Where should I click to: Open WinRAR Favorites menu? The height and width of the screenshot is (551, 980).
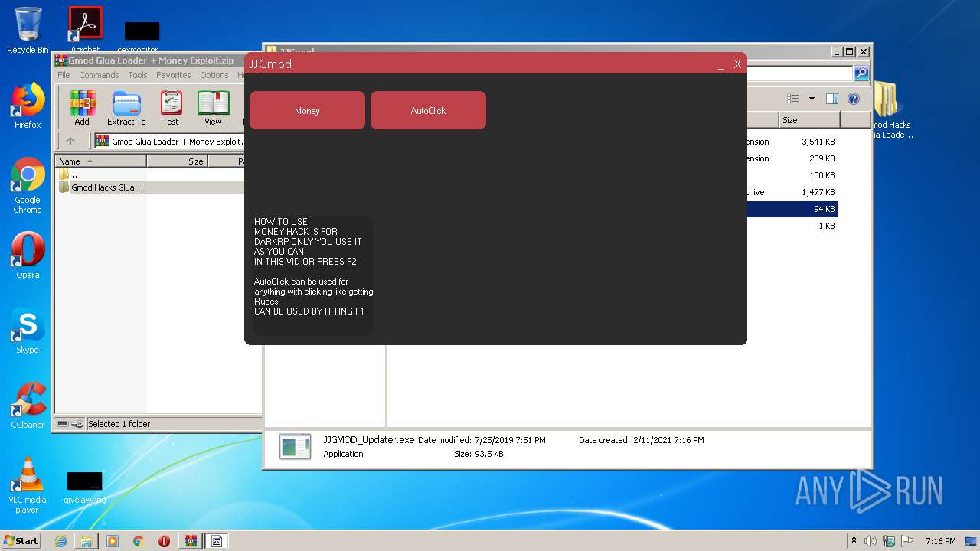click(174, 75)
